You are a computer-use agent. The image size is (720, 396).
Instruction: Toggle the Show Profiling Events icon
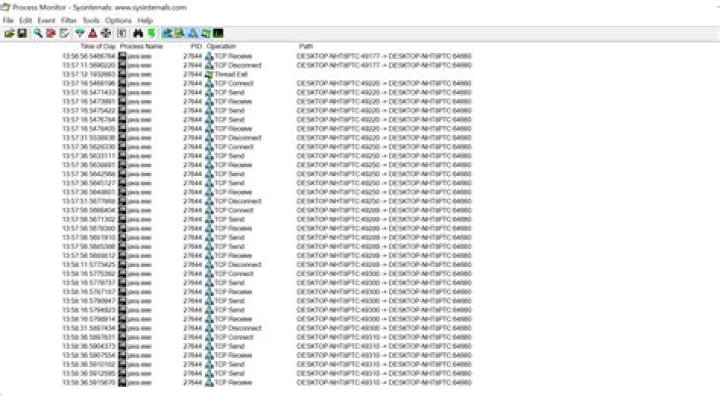219,34
